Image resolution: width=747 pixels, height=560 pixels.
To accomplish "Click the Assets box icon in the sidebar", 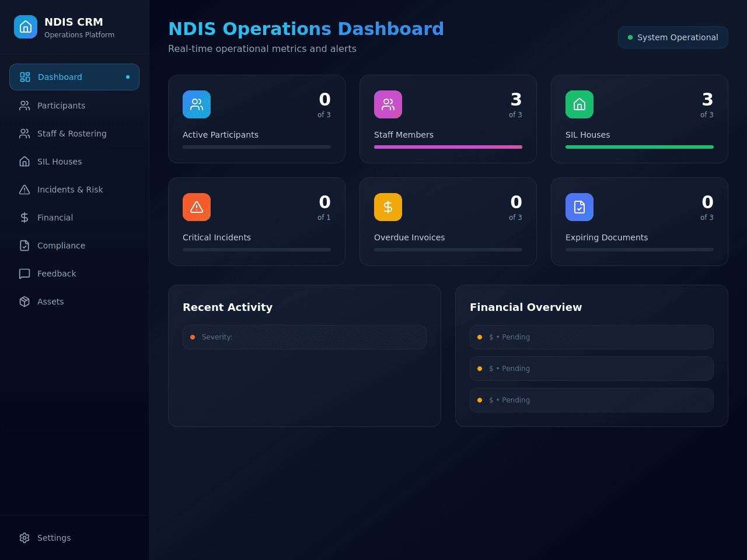I will tap(25, 302).
